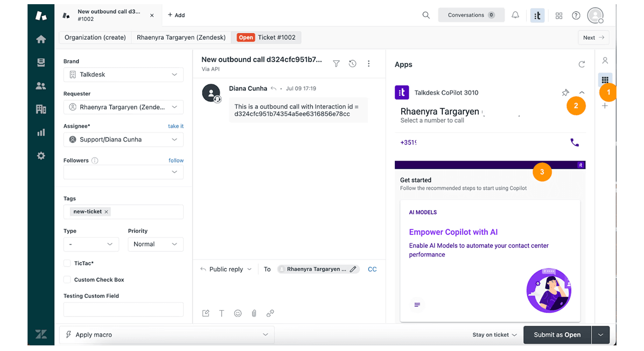Click the attach file paperclip icon
Screen dimensions: 644x351
(254, 313)
